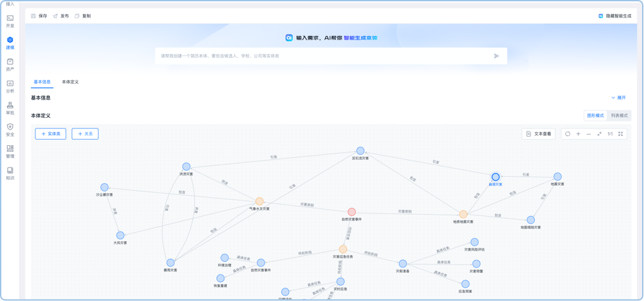
Task: Select the 灾前准备 node
Action: click(x=403, y=264)
